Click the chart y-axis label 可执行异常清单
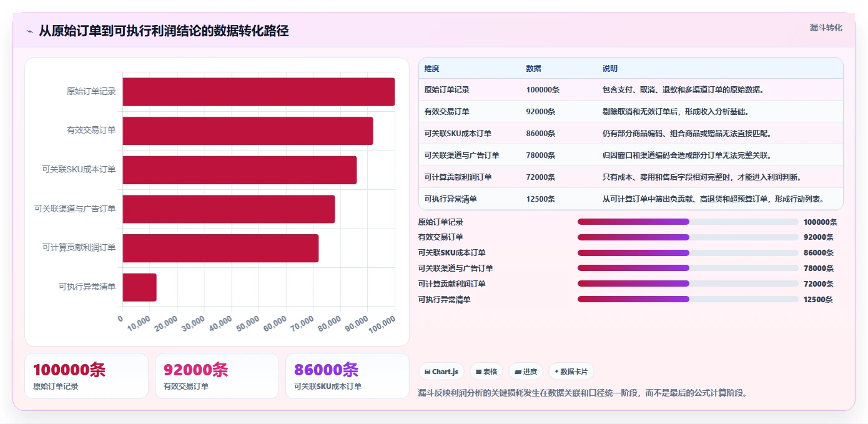This screenshot has width=868, height=424. [87, 287]
